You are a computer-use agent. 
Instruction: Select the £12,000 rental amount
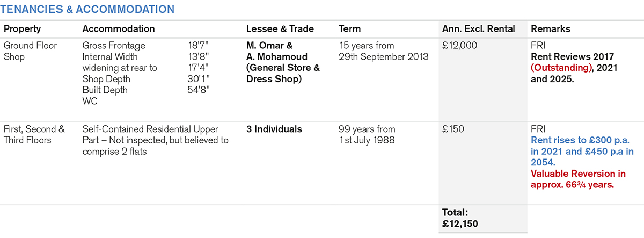point(459,46)
